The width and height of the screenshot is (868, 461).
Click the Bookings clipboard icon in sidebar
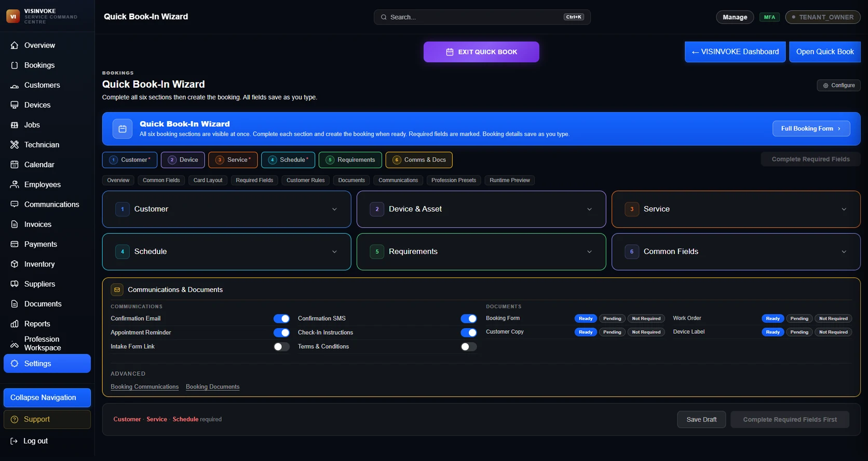pos(15,65)
